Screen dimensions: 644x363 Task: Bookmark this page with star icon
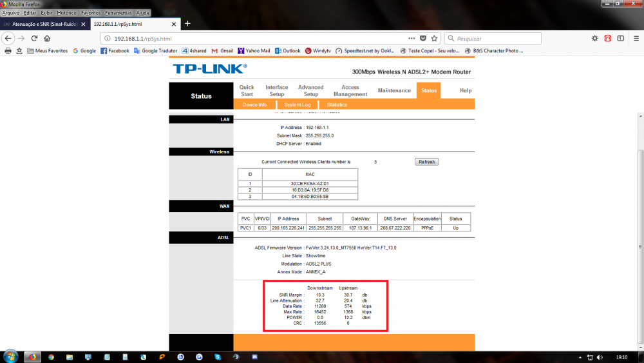coord(435,38)
